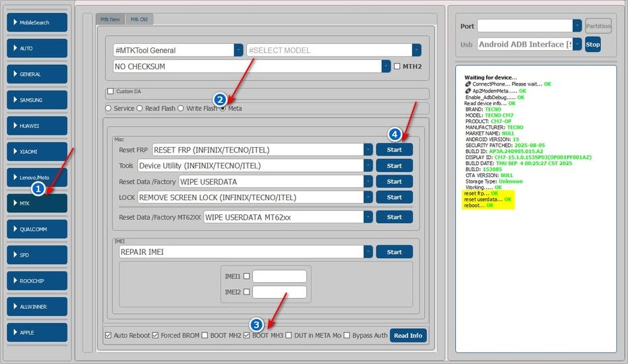This screenshot has height=364, width=628.
Task: Click Start next to Reset FRP
Action: pyautogui.click(x=394, y=150)
